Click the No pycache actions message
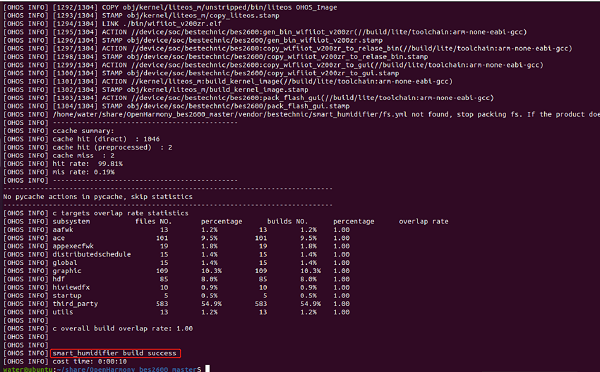 click(x=98, y=197)
